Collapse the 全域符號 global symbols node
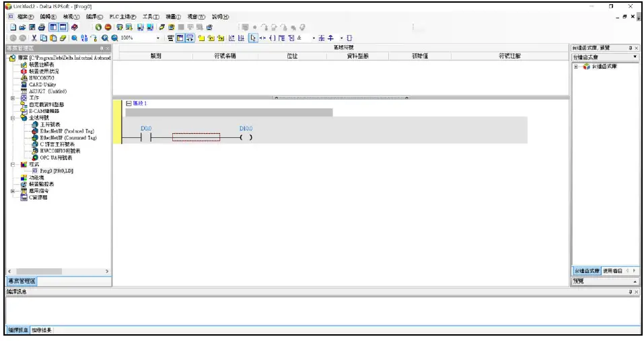This screenshot has height=341, width=644. tap(13, 118)
